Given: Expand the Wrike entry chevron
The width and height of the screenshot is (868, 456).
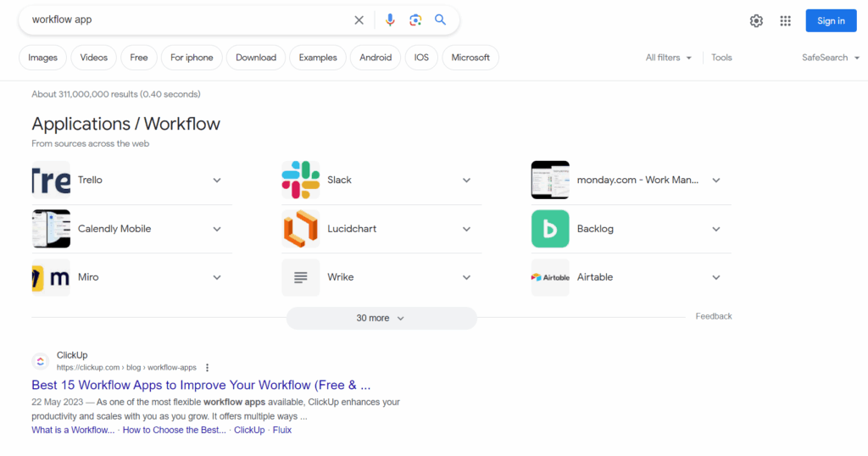Looking at the screenshot, I should (466, 278).
